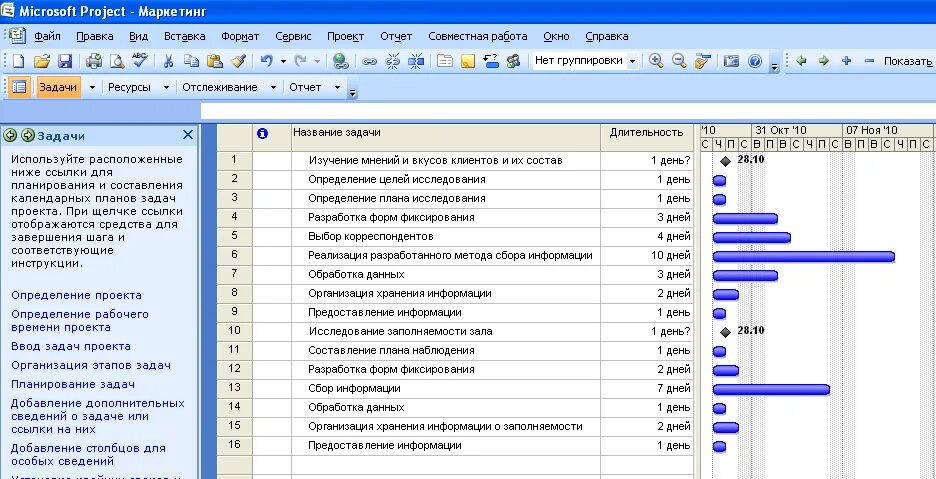Unlink the selected tasks
This screenshot has width=936, height=479.
click(392, 61)
